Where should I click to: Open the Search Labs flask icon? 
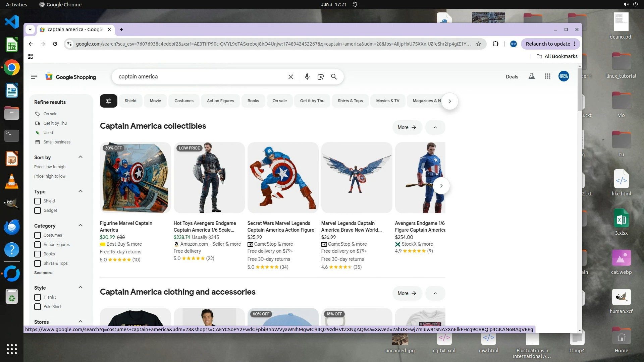click(531, 76)
